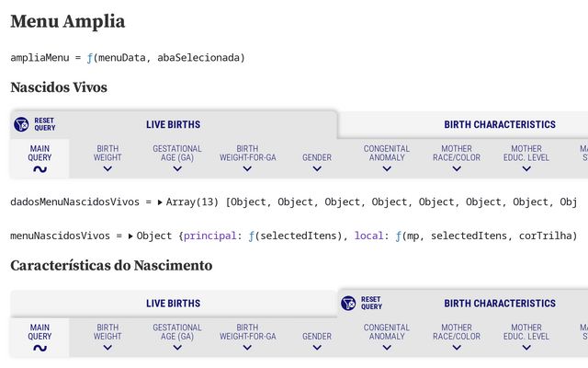Click Reset Query funnel icon in first menu
The height and width of the screenshot is (368, 588).
[21, 124]
